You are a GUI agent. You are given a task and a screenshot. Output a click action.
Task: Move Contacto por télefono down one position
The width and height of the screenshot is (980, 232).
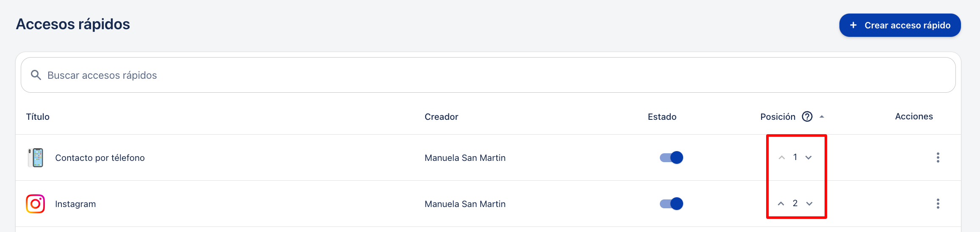(x=808, y=157)
